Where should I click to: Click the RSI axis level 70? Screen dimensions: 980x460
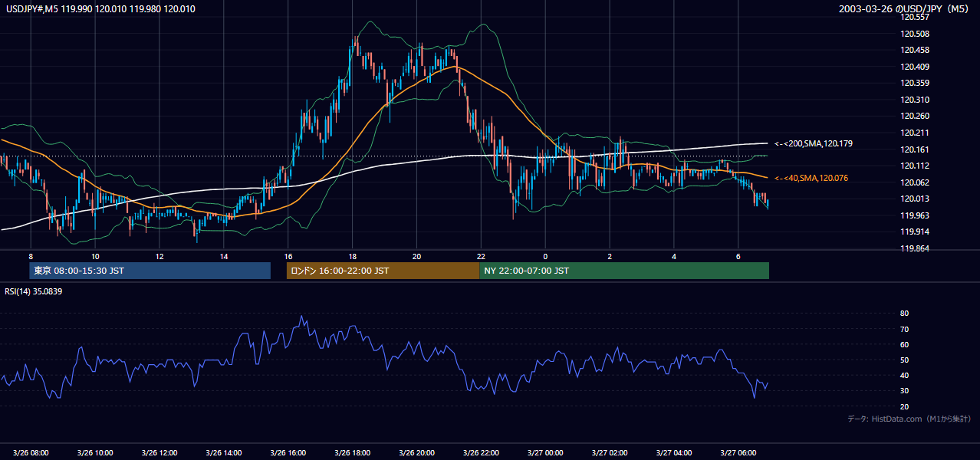(x=904, y=329)
